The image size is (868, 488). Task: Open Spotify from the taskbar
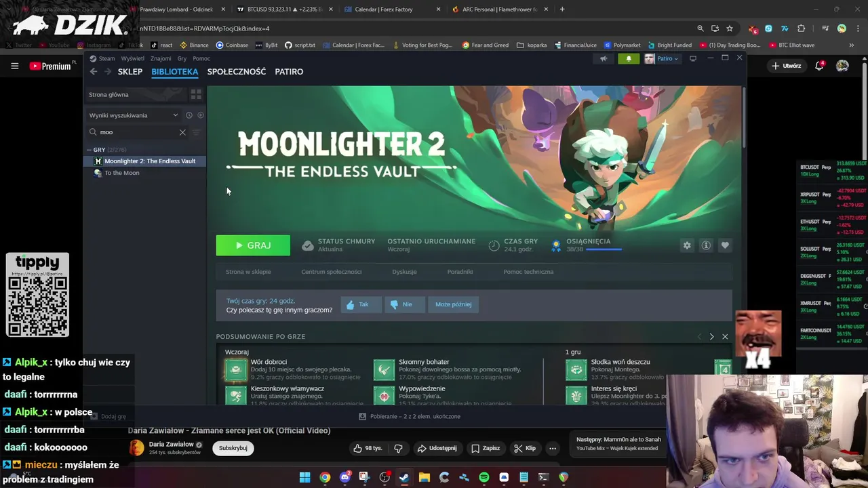(x=484, y=478)
